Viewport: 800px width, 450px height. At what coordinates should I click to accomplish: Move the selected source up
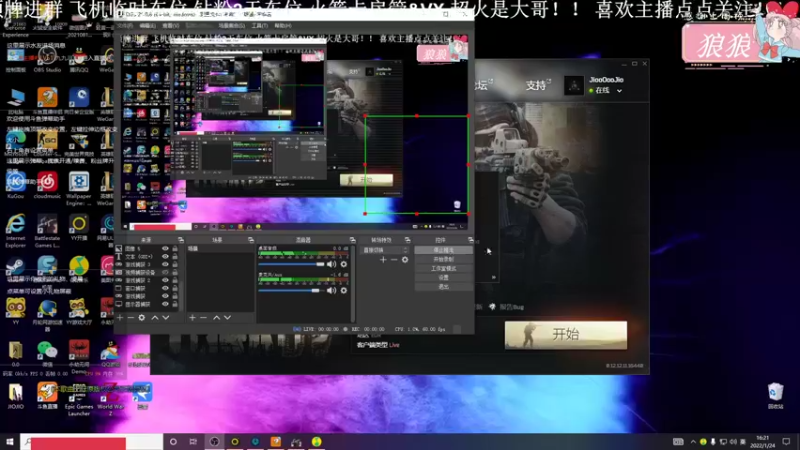coord(155,317)
